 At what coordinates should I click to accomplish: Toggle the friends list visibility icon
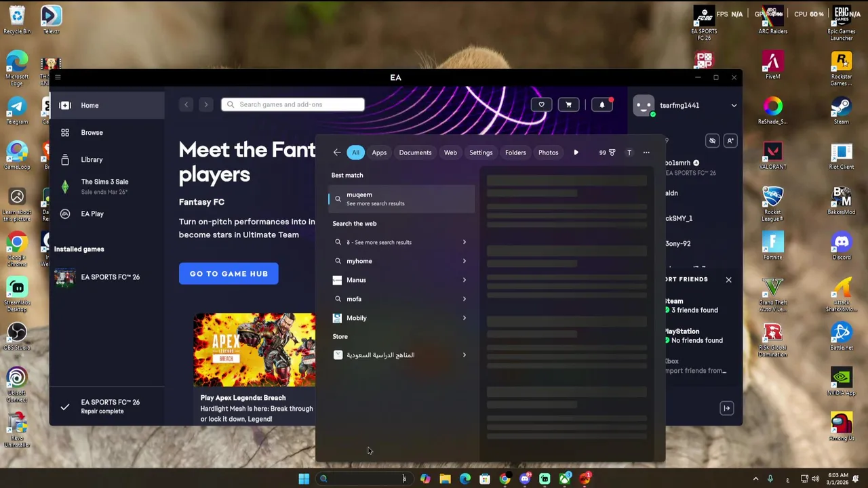tap(712, 141)
